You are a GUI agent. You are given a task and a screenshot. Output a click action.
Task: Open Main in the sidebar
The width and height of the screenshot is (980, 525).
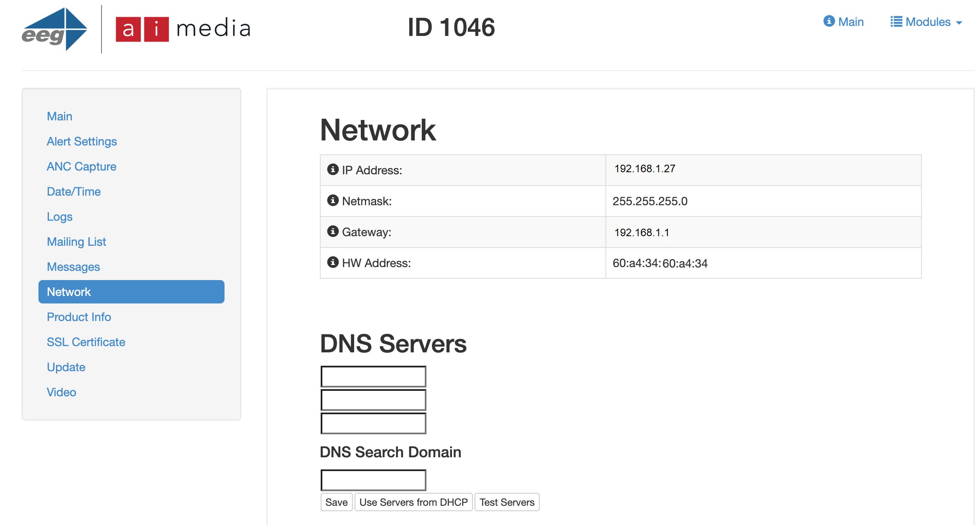click(x=59, y=116)
